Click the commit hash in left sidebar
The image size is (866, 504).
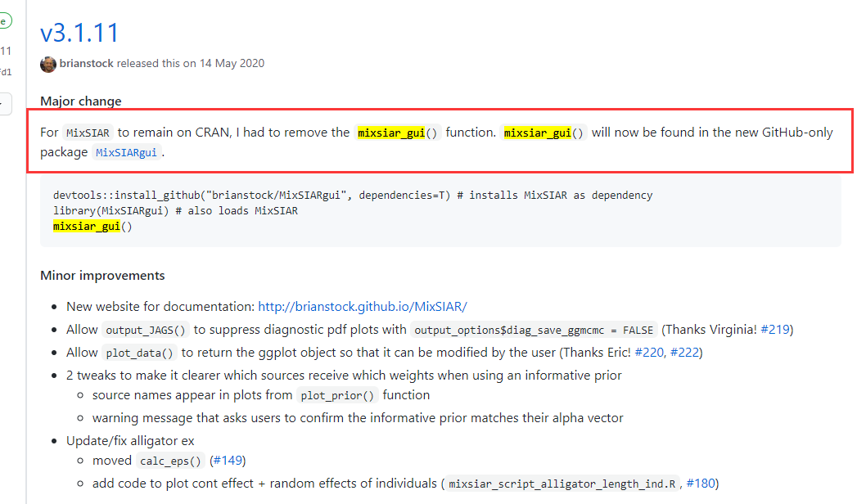click(x=6, y=72)
